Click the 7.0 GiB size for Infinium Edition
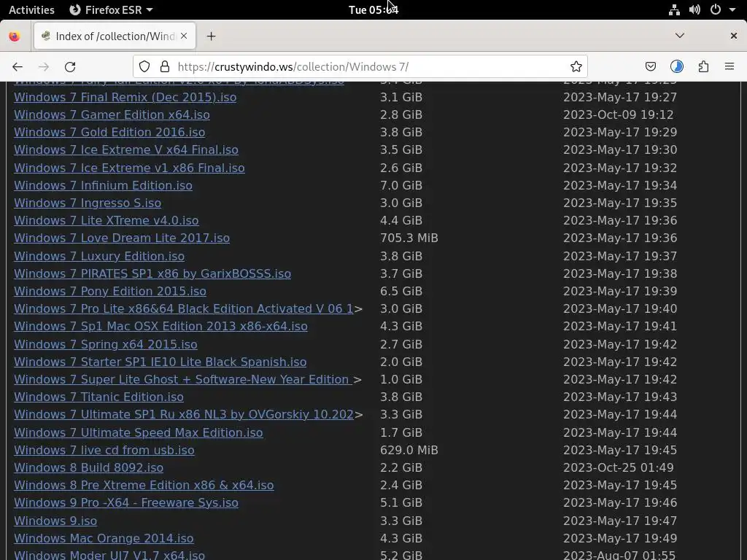 coord(401,185)
